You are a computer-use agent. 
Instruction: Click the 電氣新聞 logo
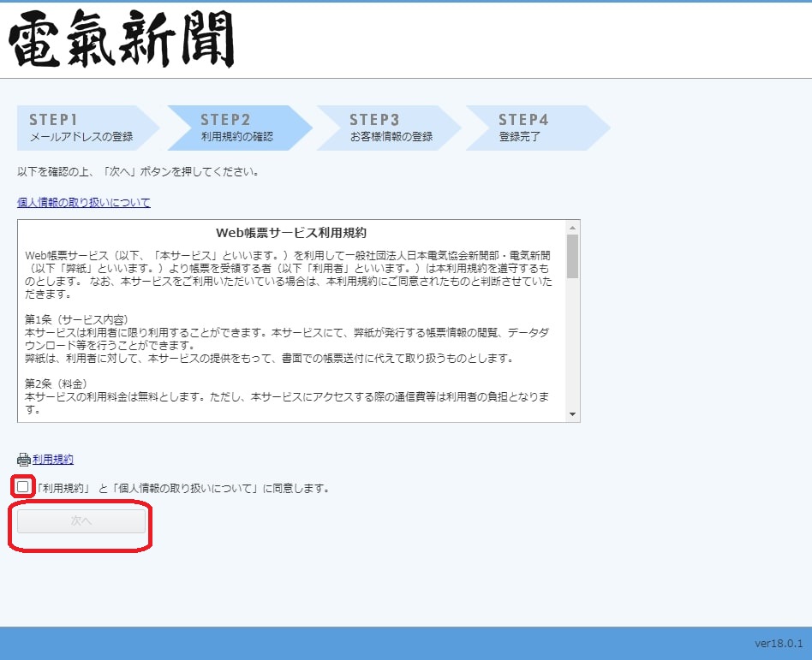(x=121, y=39)
